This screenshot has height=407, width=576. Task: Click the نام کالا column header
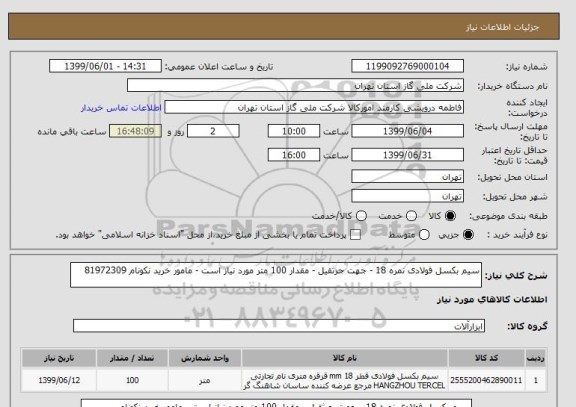(345, 358)
